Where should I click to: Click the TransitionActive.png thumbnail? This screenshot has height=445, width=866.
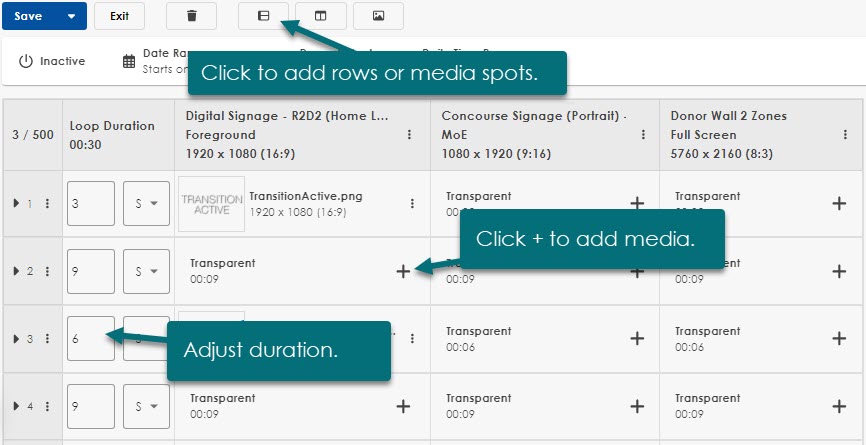click(x=211, y=204)
